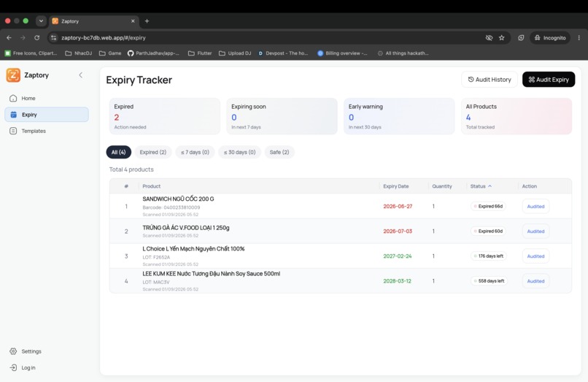Click the Early warning summary card

399,116
